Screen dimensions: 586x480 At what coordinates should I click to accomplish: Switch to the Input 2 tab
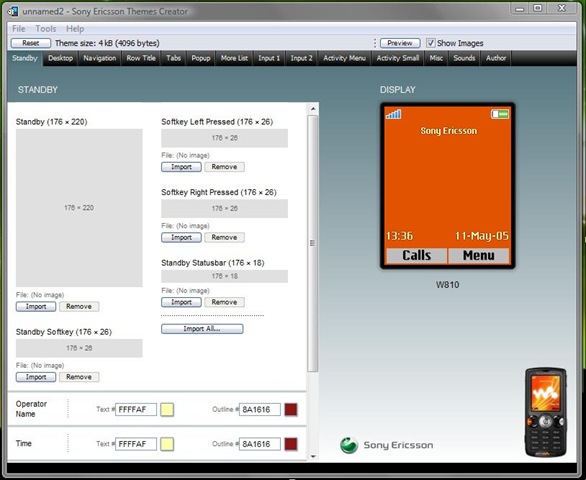[301, 58]
